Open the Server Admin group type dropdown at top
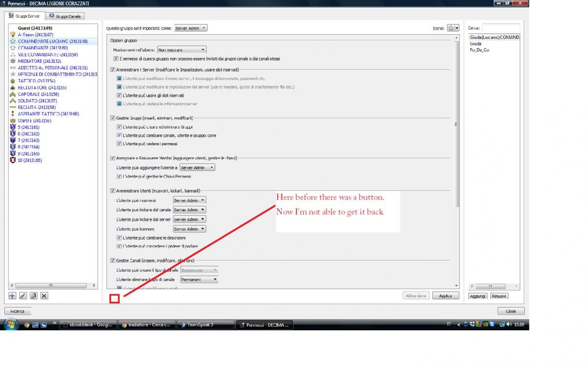This screenshot has height=367, width=588. (x=191, y=28)
